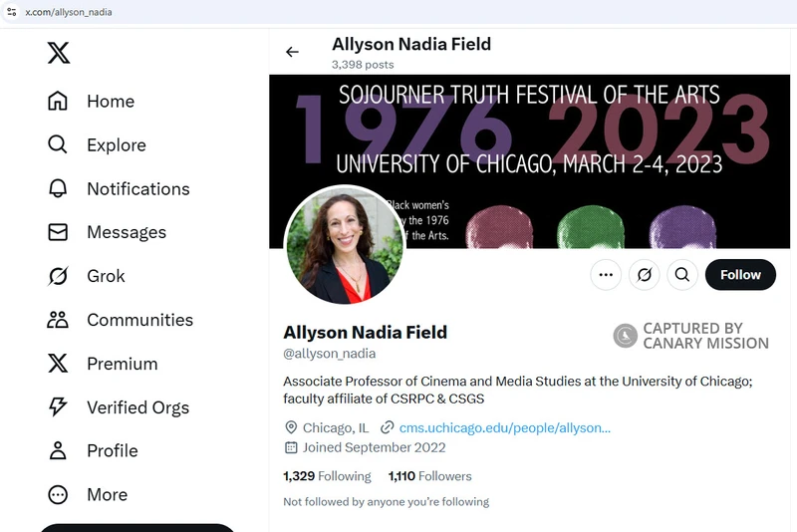Screen dimensions: 797x532
Task: Click the @allyson_nadia handle text
Action: coord(330,353)
